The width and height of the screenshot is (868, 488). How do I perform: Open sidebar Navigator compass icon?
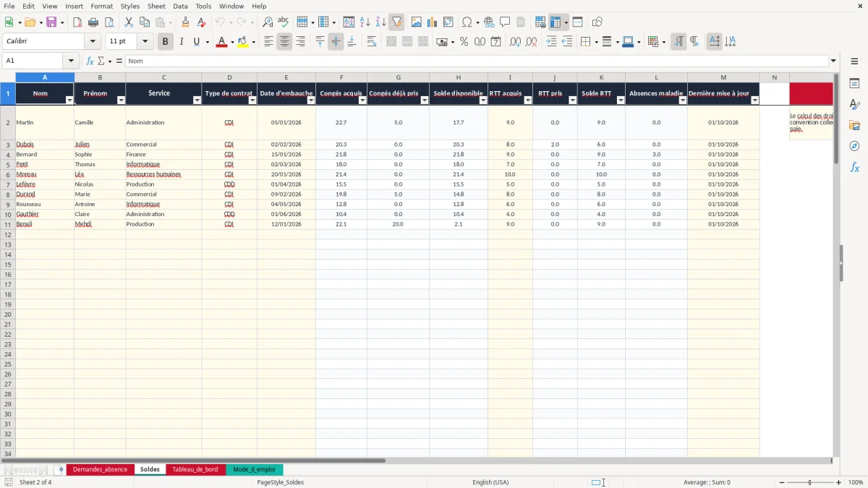click(854, 146)
